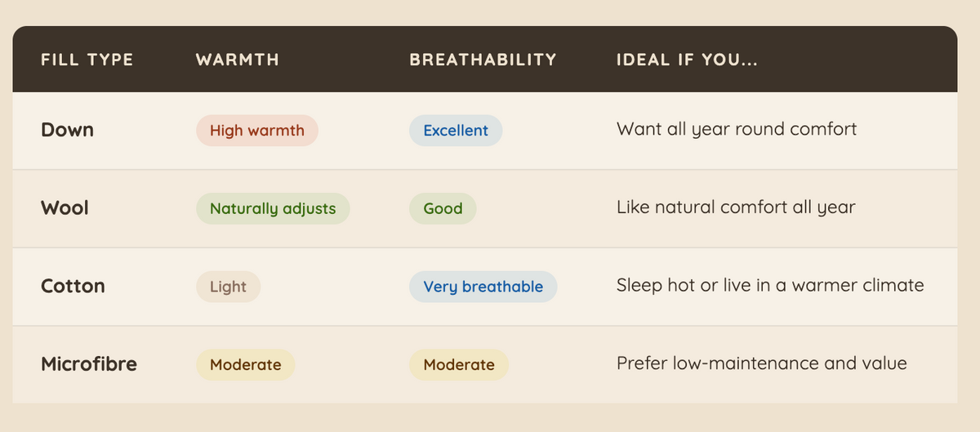980x432 pixels.
Task: Click the High warmth badge
Action: (256, 131)
